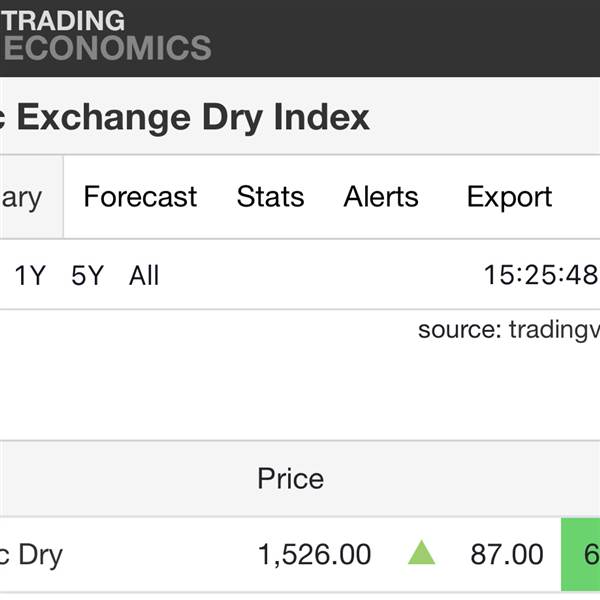
Task: Click the 15:25:48 timestamp
Action: click(x=540, y=276)
